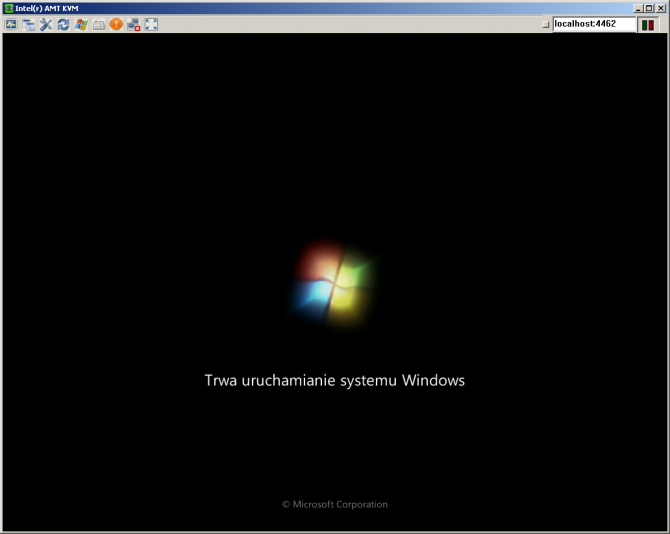
Task: Click the Intel AMT KVM title bar eye icon
Action: [9, 8]
